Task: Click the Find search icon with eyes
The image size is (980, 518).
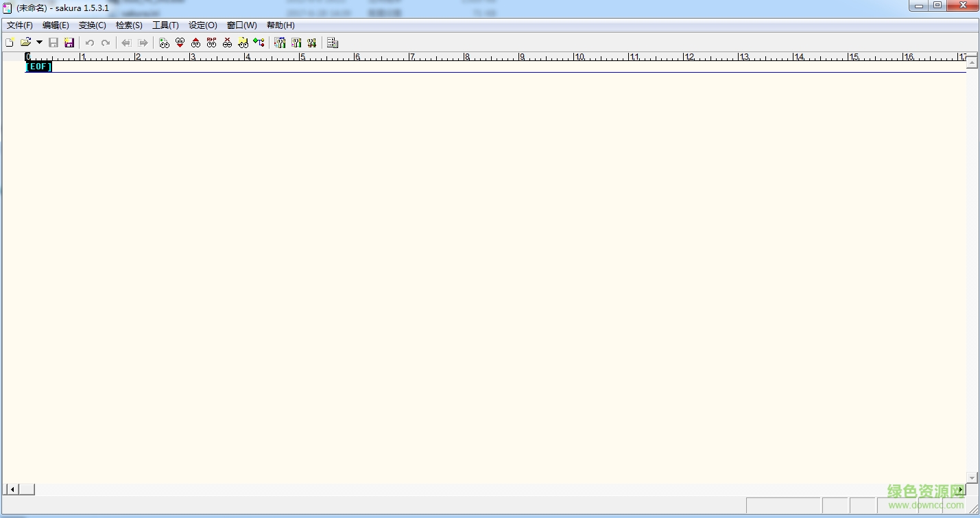Action: (x=164, y=43)
